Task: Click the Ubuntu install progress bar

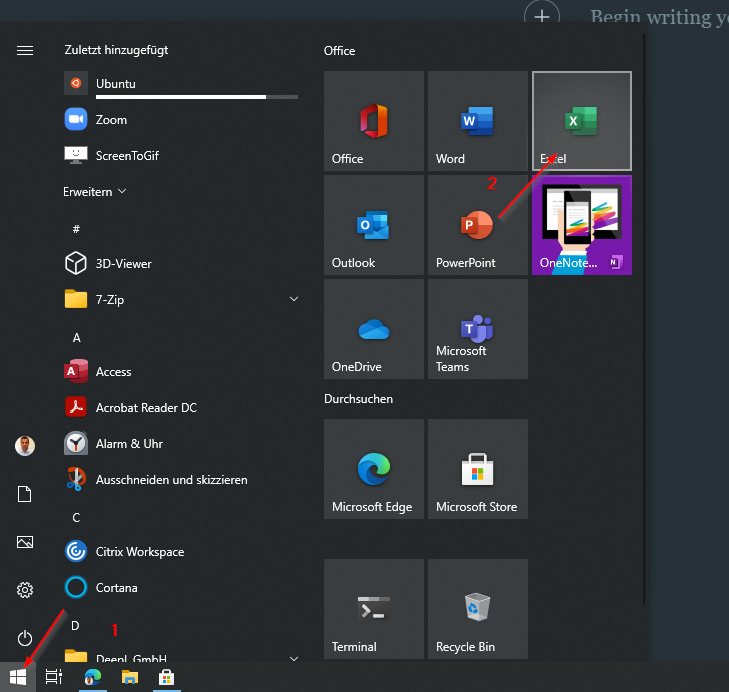Action: pyautogui.click(x=196, y=97)
